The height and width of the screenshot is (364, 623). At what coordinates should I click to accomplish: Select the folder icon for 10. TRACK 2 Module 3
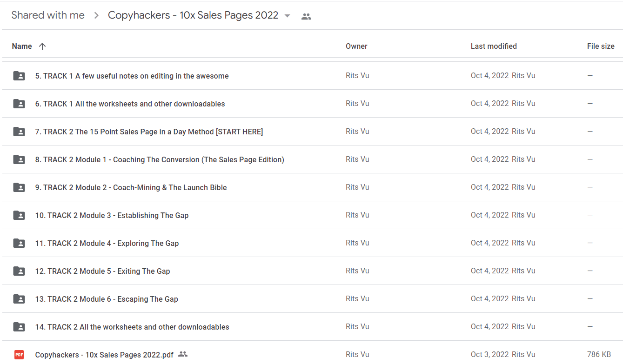[19, 215]
